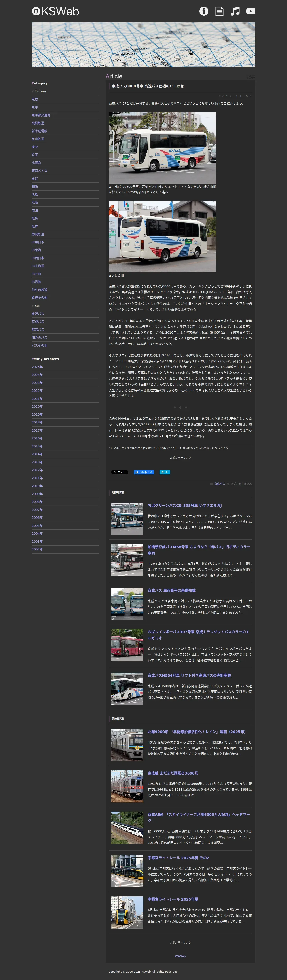287x980 pixels.
Task: Open 船橋新京成バスM68号車 article title
Action: click(199, 550)
